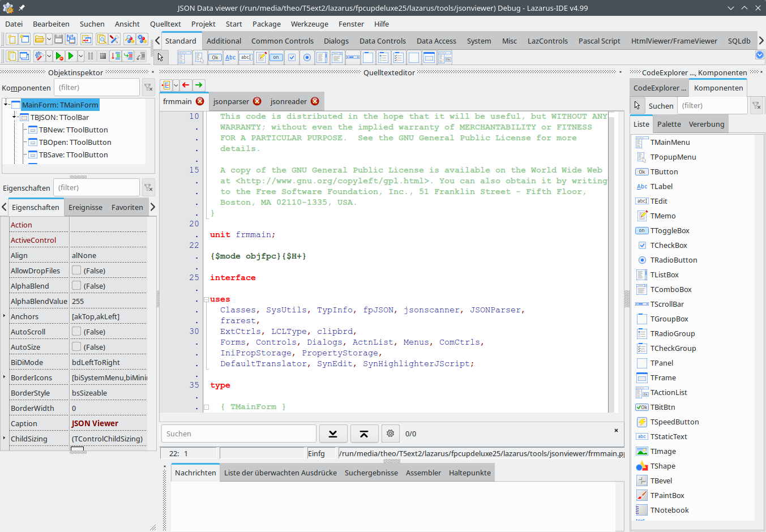Expand the ChildSizing property
Screen dimensions: 766x532
tap(5, 438)
